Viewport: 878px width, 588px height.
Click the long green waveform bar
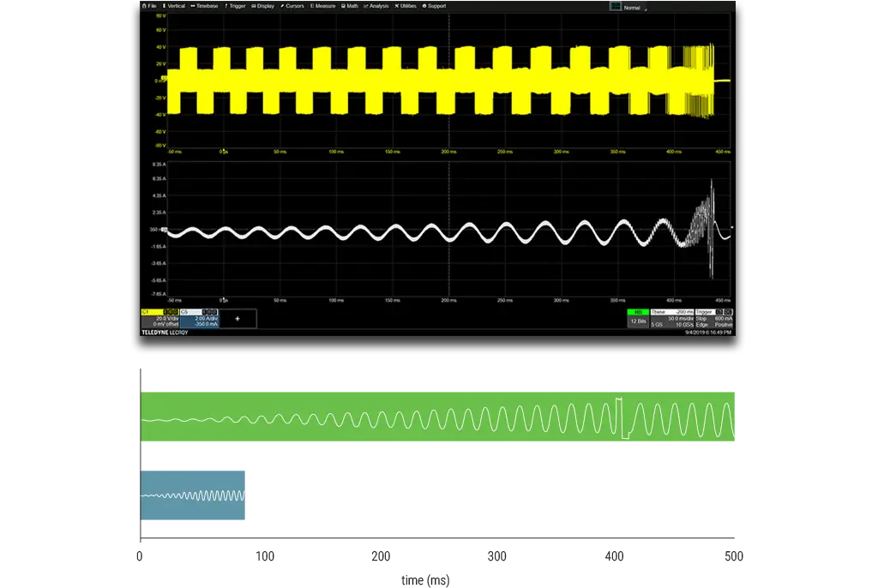(x=440, y=417)
